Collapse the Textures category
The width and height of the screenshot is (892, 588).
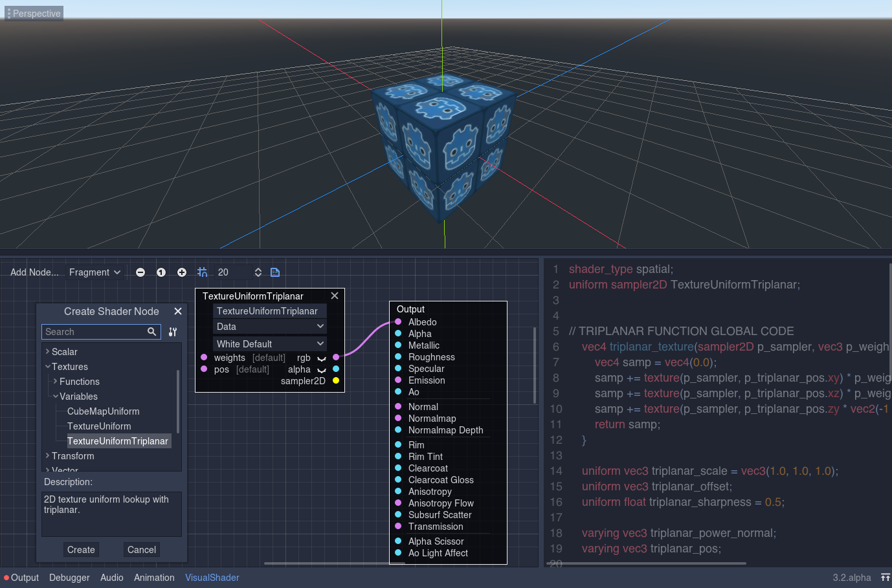coord(47,366)
